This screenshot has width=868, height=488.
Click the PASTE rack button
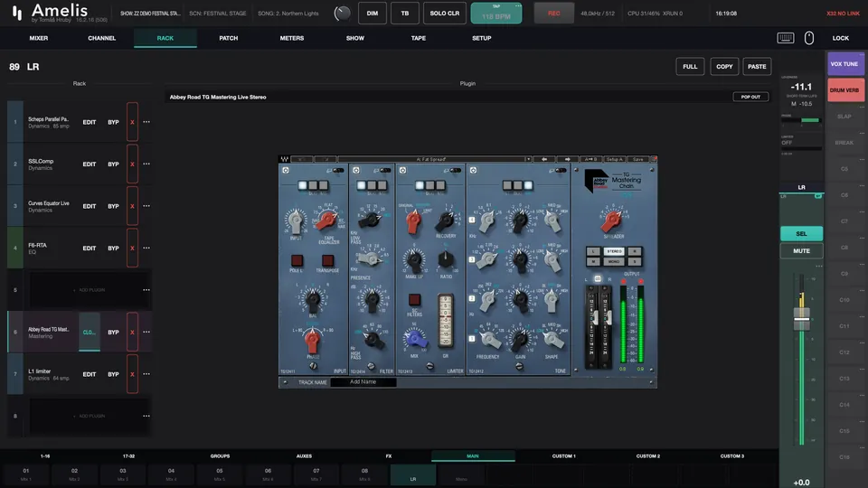coord(757,66)
